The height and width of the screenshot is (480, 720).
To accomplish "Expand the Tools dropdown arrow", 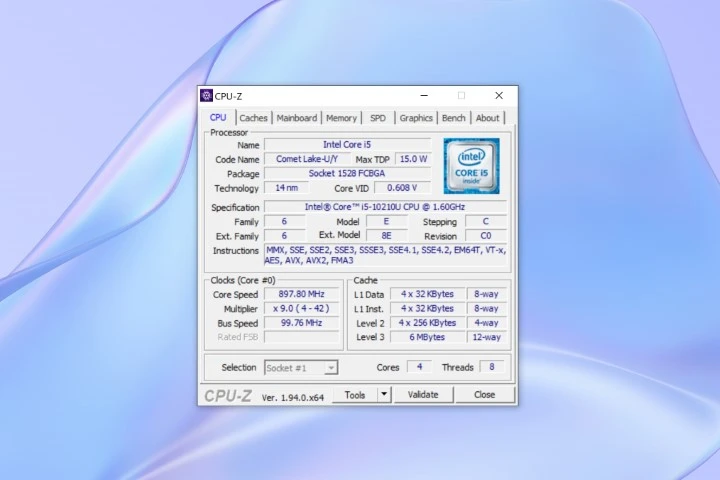I will tap(383, 394).
